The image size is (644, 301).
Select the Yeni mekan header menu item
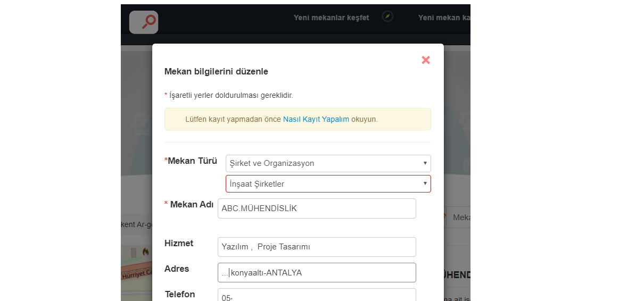(443, 18)
